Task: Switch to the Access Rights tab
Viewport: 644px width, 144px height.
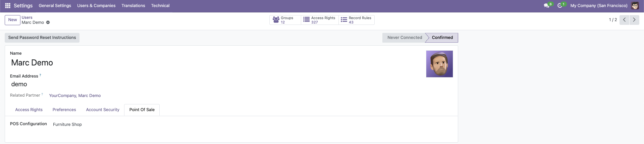Action: click(29, 110)
